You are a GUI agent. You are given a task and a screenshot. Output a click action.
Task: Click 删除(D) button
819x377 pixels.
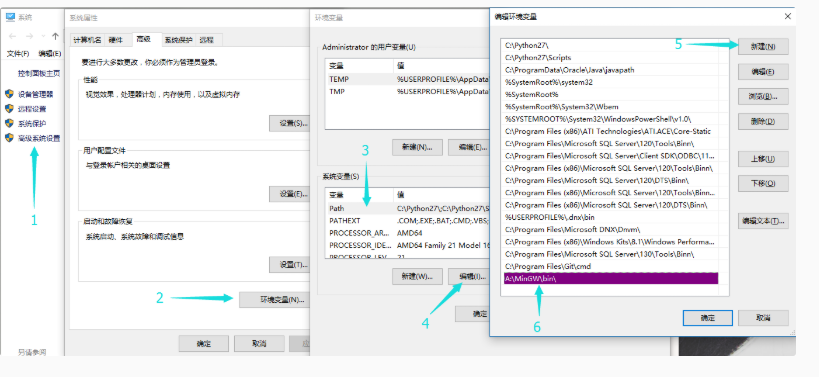coord(763,121)
